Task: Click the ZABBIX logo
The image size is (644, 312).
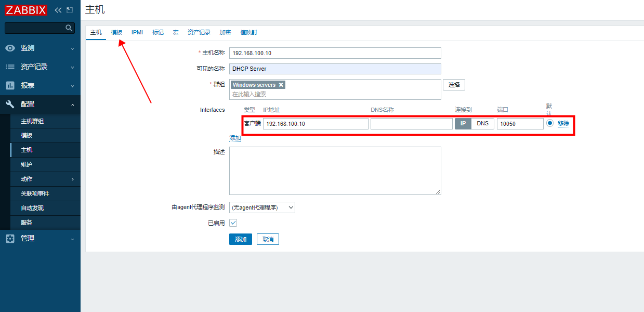Action: point(26,10)
